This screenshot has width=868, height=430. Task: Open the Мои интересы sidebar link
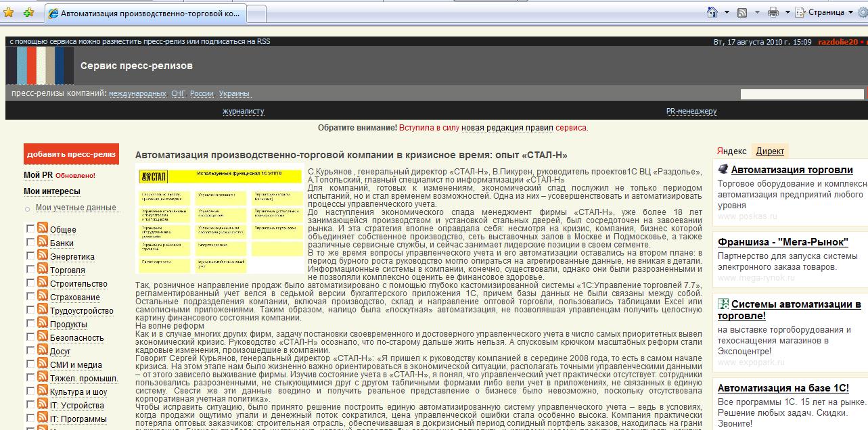[51, 191]
